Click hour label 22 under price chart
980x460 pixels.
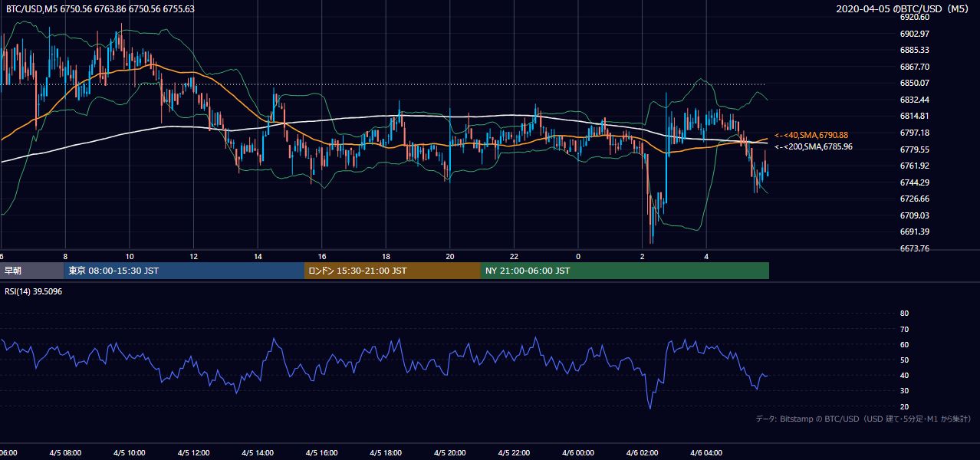point(515,256)
